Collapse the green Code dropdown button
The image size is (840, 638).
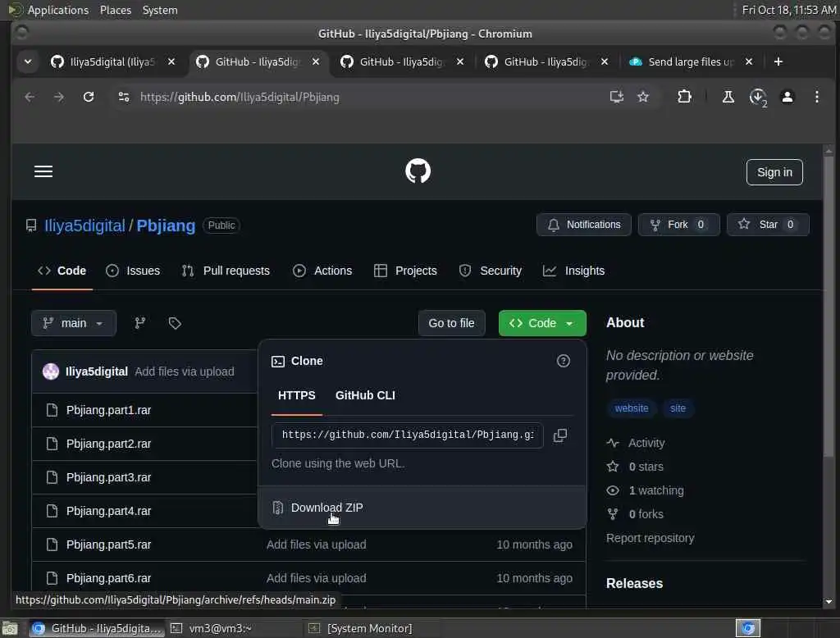[x=542, y=323]
